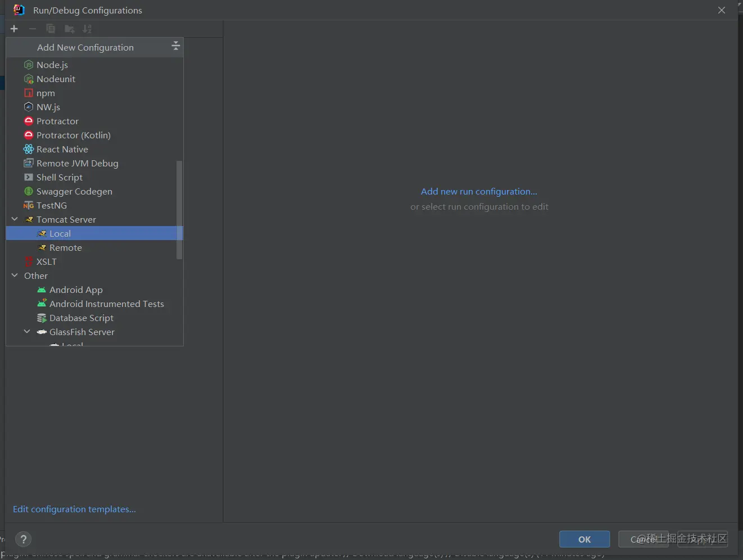
Task: Click the React Native atom icon
Action: (x=29, y=149)
